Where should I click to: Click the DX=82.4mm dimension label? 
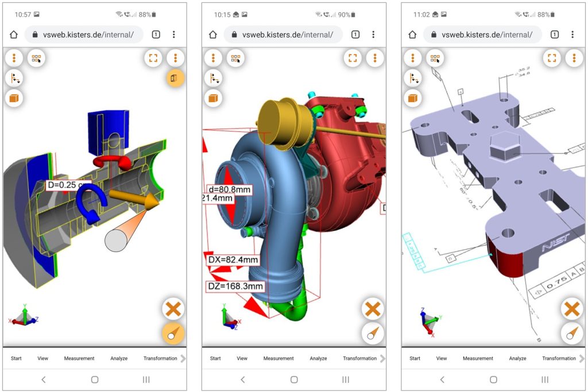pyautogui.click(x=233, y=260)
